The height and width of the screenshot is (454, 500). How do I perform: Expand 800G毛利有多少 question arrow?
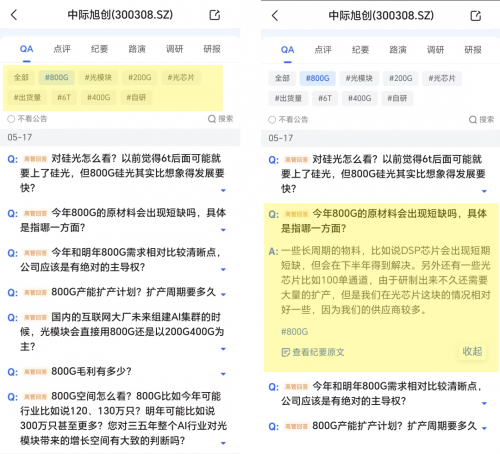point(223,374)
